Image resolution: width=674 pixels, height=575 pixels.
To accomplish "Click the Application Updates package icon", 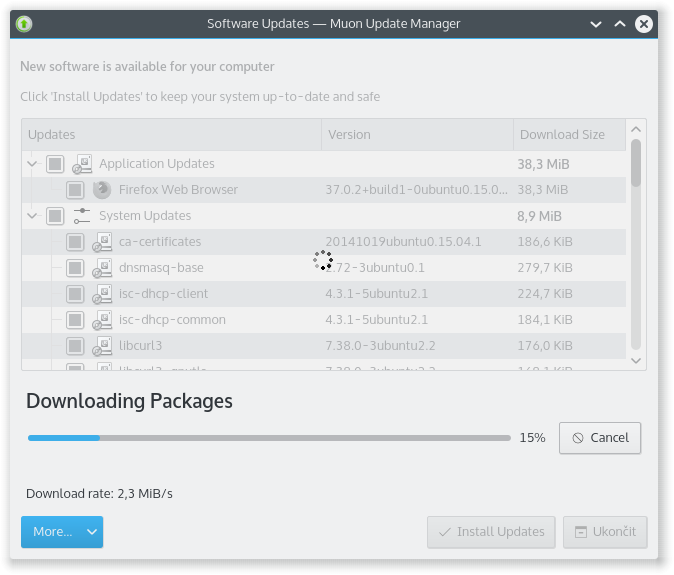I will (82, 164).
